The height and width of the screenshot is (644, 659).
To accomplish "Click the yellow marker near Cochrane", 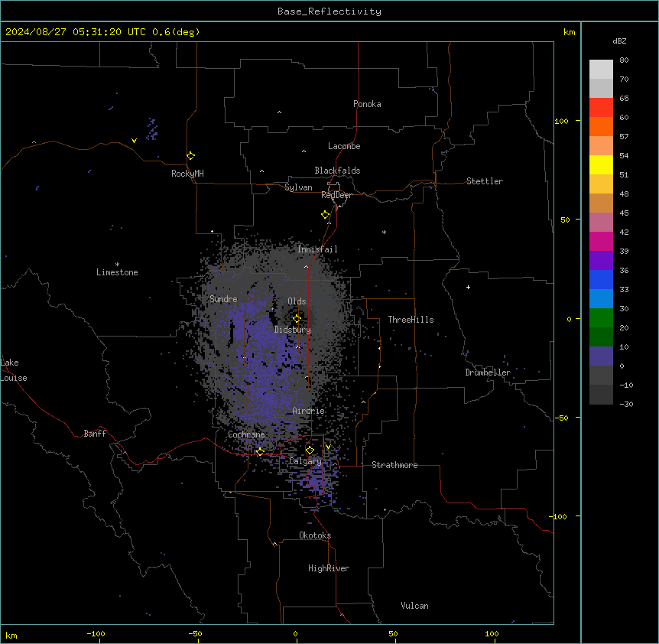I will pos(260,452).
